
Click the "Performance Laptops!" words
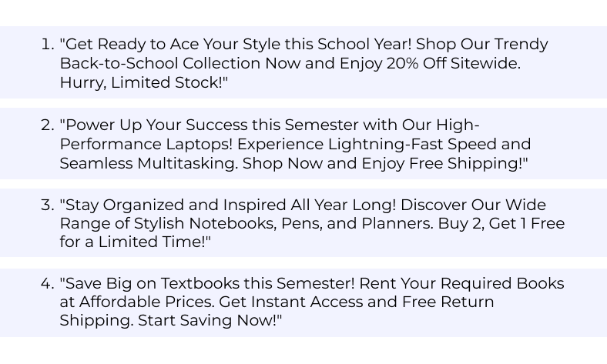pyautogui.click(x=146, y=144)
